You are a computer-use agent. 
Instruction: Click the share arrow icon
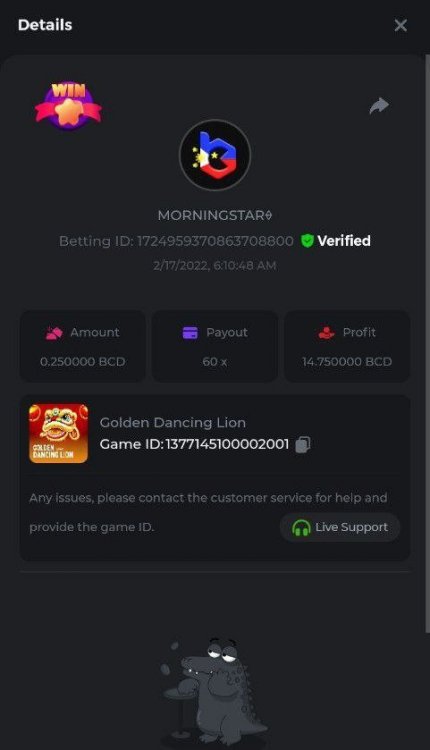(x=379, y=106)
